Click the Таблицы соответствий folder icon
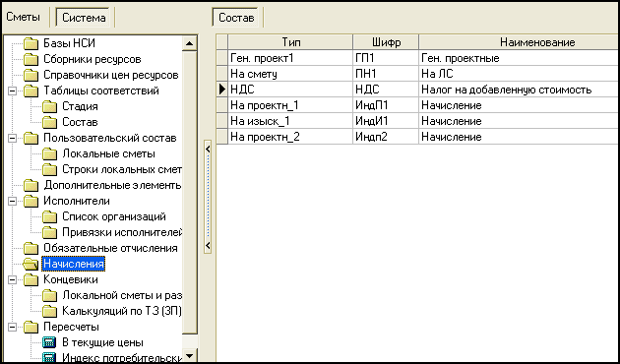The width and height of the screenshot is (620, 364). pos(31,91)
